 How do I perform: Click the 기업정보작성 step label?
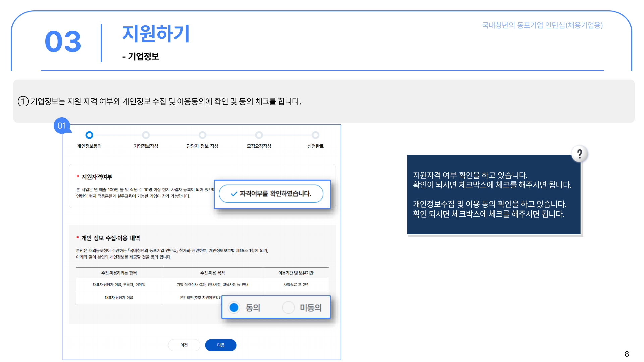[x=146, y=146]
